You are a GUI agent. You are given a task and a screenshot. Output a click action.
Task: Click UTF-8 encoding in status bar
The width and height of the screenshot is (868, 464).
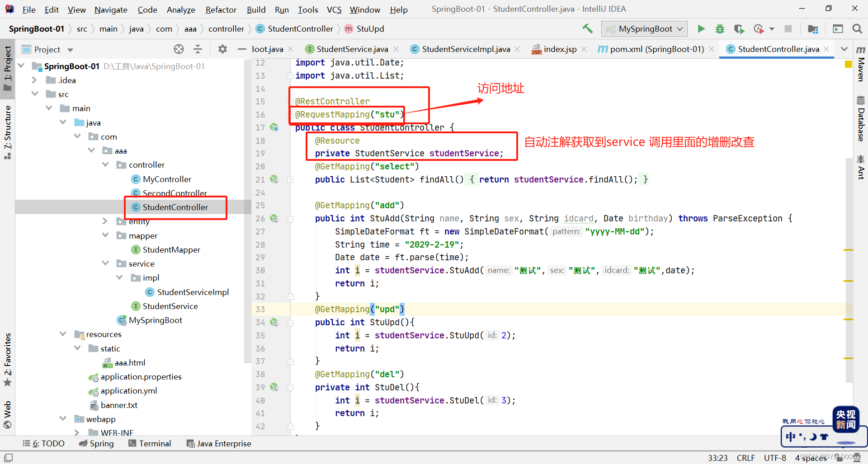point(775,458)
